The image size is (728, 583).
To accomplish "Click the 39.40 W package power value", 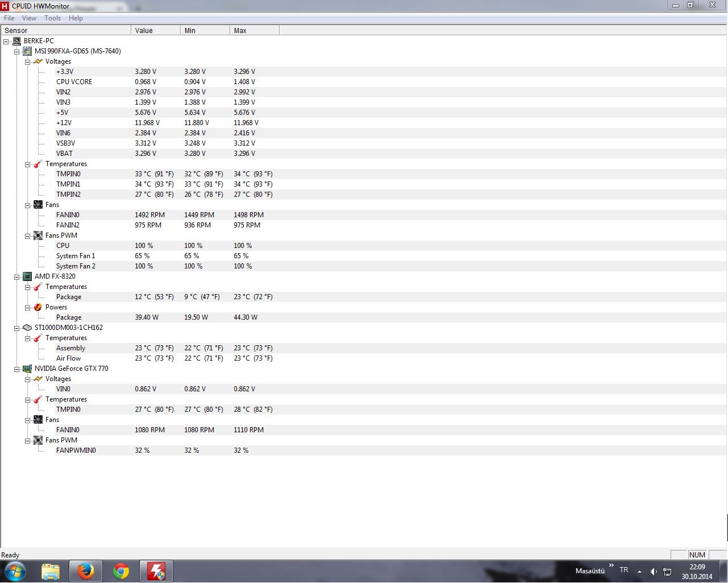I will (147, 317).
